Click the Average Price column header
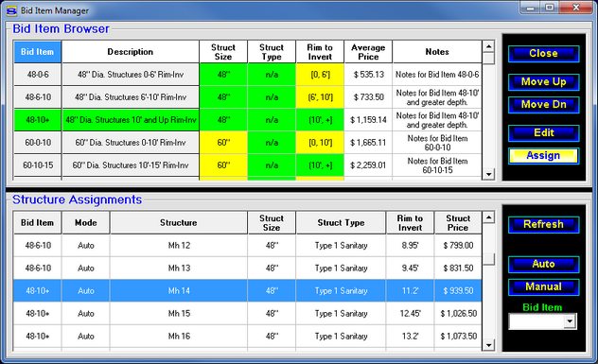This screenshot has height=364, width=598. [x=368, y=52]
